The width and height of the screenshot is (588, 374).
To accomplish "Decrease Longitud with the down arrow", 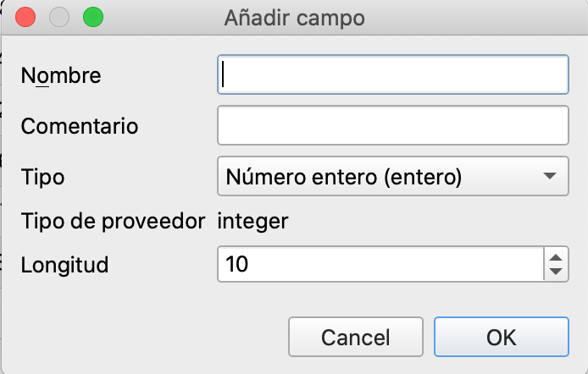I will 556,272.
